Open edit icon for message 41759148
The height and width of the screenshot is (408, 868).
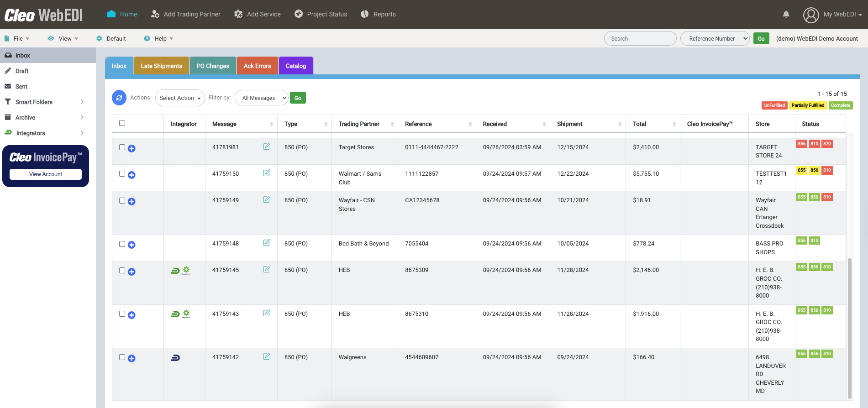pyautogui.click(x=267, y=243)
